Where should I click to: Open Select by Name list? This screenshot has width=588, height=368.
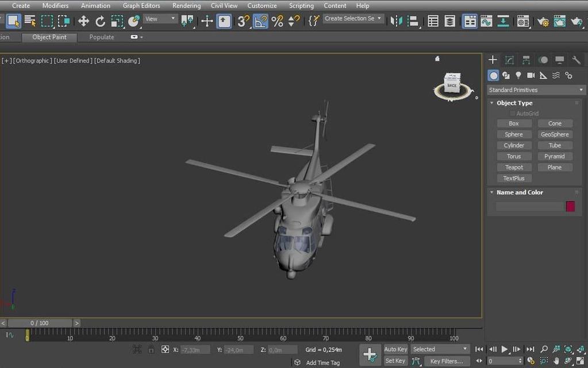point(30,21)
